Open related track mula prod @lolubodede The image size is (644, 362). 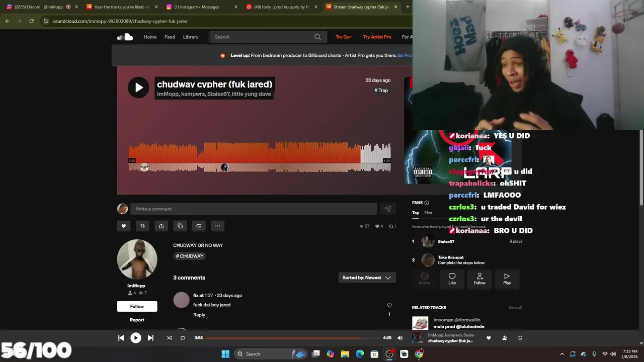[458, 326]
